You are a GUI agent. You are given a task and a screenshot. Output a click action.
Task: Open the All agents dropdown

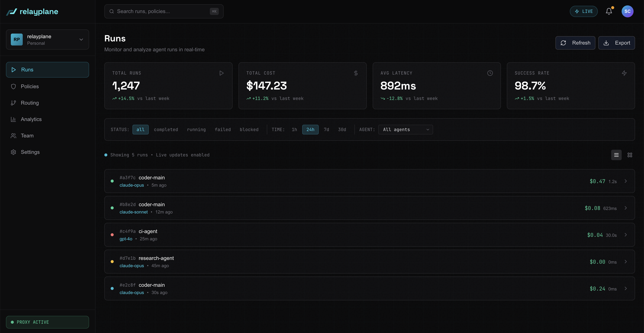(x=405, y=129)
